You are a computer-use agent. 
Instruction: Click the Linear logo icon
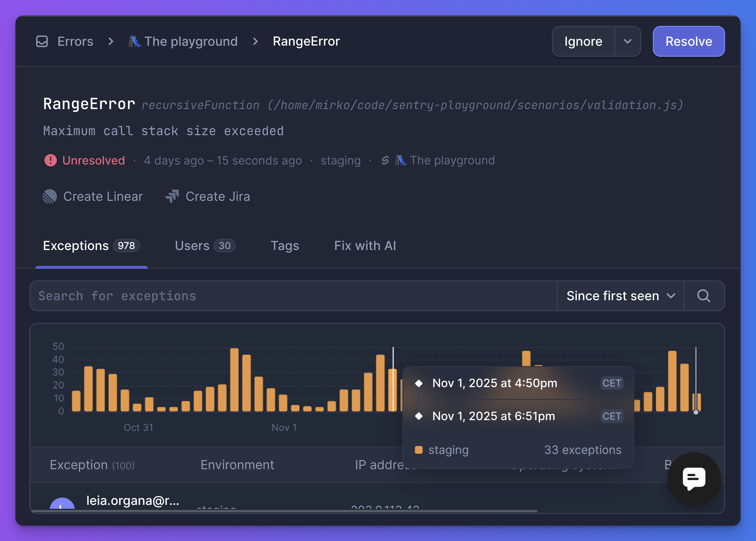(x=50, y=197)
